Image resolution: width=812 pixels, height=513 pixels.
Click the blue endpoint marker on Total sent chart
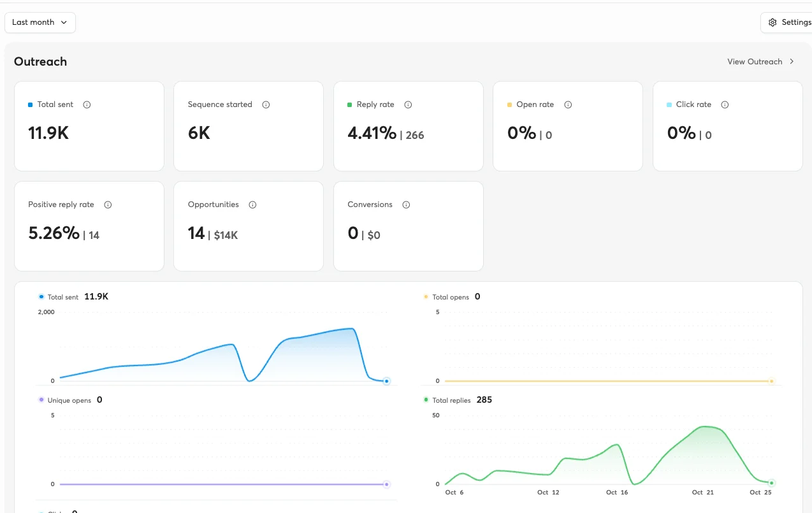tap(386, 381)
